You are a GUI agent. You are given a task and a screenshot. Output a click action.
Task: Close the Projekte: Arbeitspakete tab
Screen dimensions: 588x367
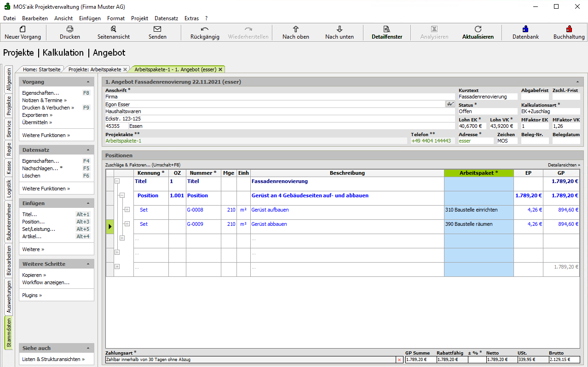click(125, 69)
